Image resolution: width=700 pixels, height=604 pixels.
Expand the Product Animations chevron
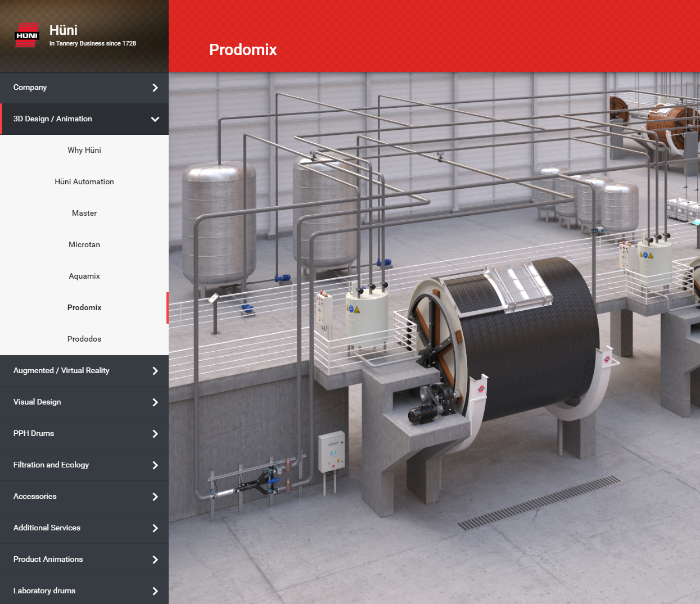155,560
